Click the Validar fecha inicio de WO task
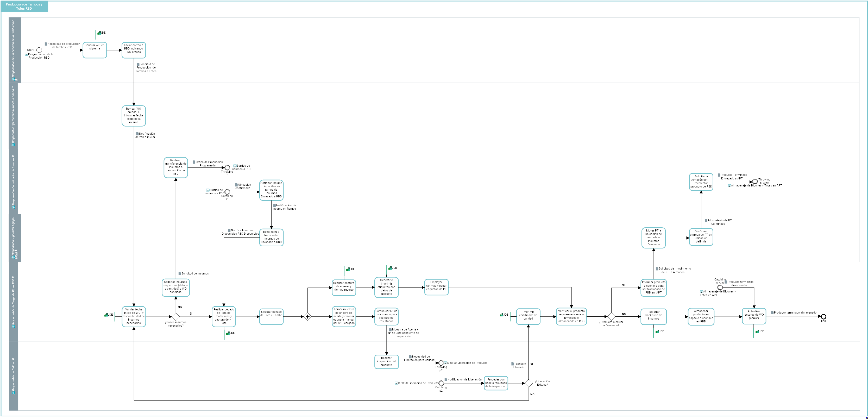This screenshot has height=419, width=868. coord(134,316)
